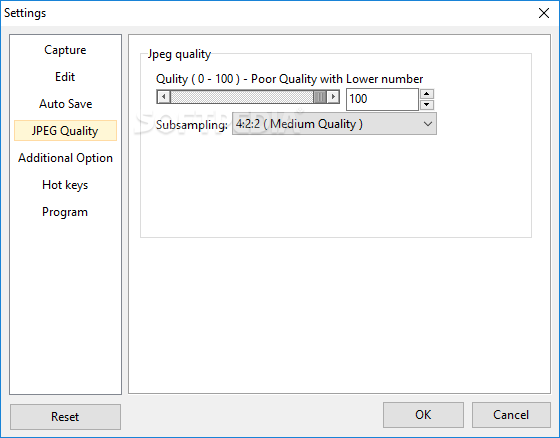The height and width of the screenshot is (438, 560).
Task: Open the Capture settings section
Action: click(65, 50)
